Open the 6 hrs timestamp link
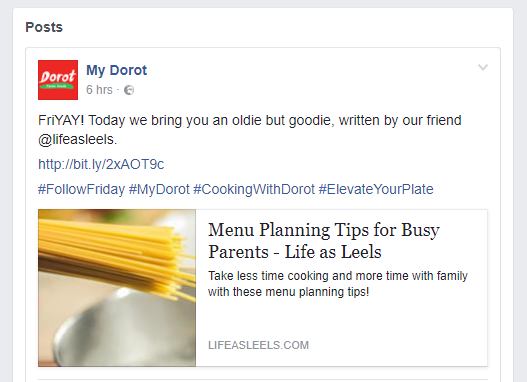The width and height of the screenshot is (527, 382). pyautogui.click(x=99, y=90)
